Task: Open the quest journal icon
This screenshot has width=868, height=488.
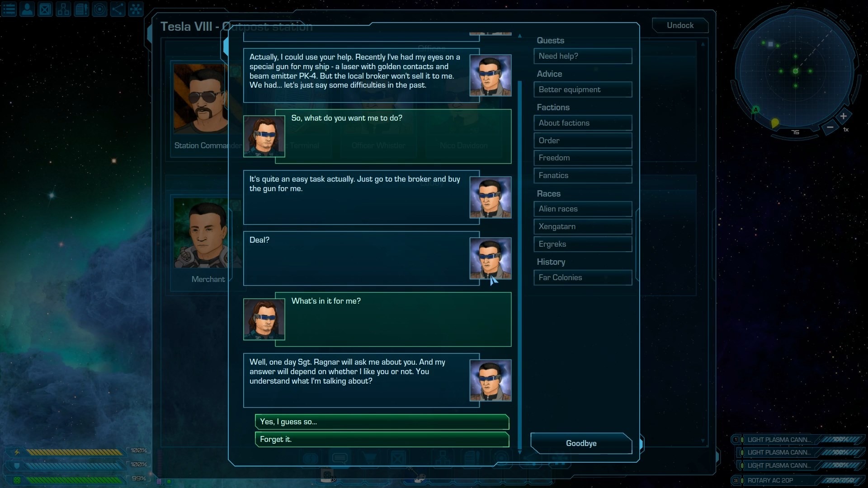Action: (81, 9)
